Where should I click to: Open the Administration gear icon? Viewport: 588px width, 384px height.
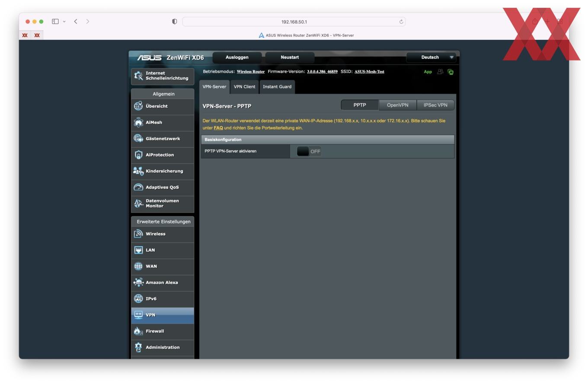coord(138,347)
